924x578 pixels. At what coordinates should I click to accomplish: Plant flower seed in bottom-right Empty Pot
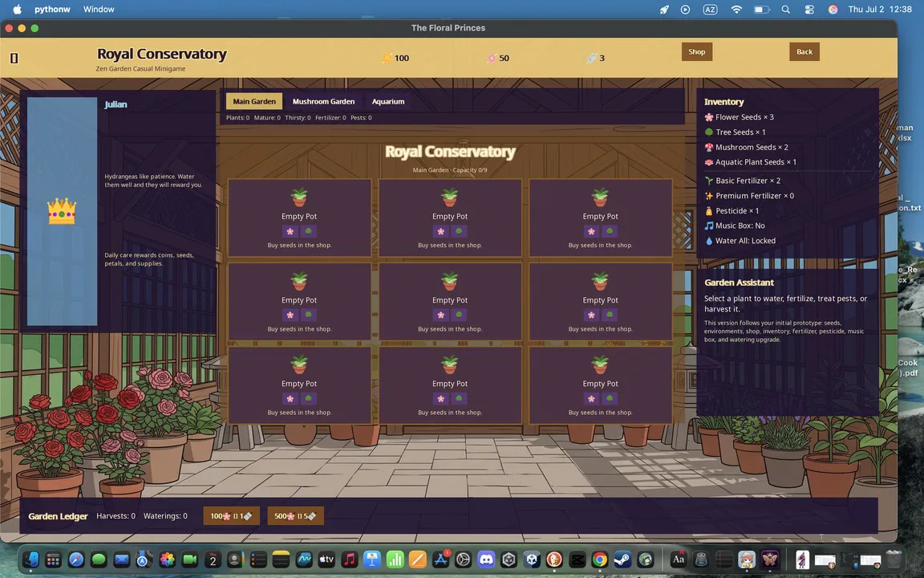tap(591, 399)
